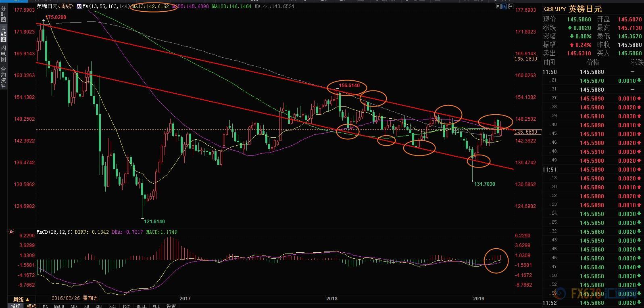Click the 现价 145.5860 value

click(579, 19)
